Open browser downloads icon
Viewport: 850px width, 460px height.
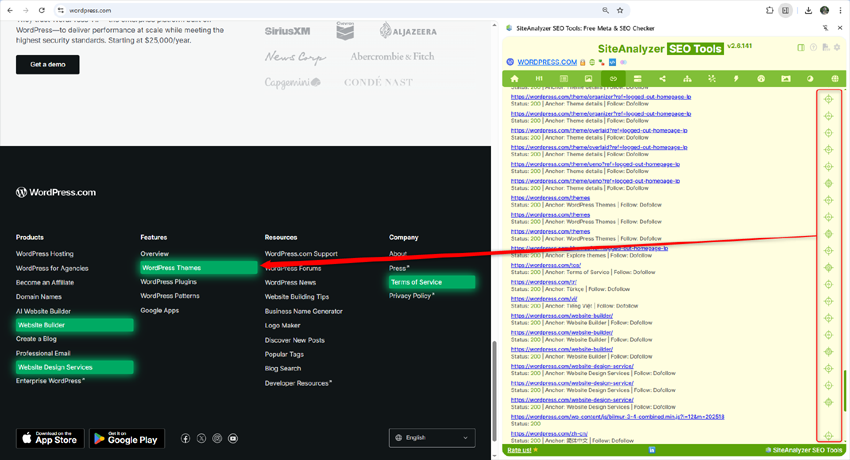(808, 10)
